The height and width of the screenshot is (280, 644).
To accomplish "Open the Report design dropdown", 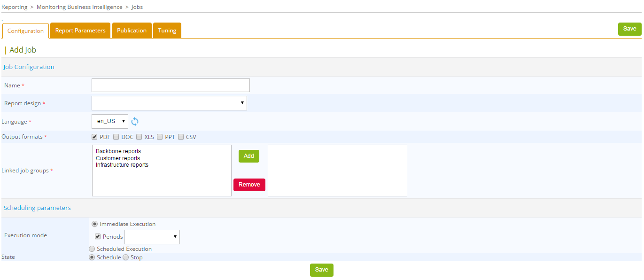I will 169,103.
